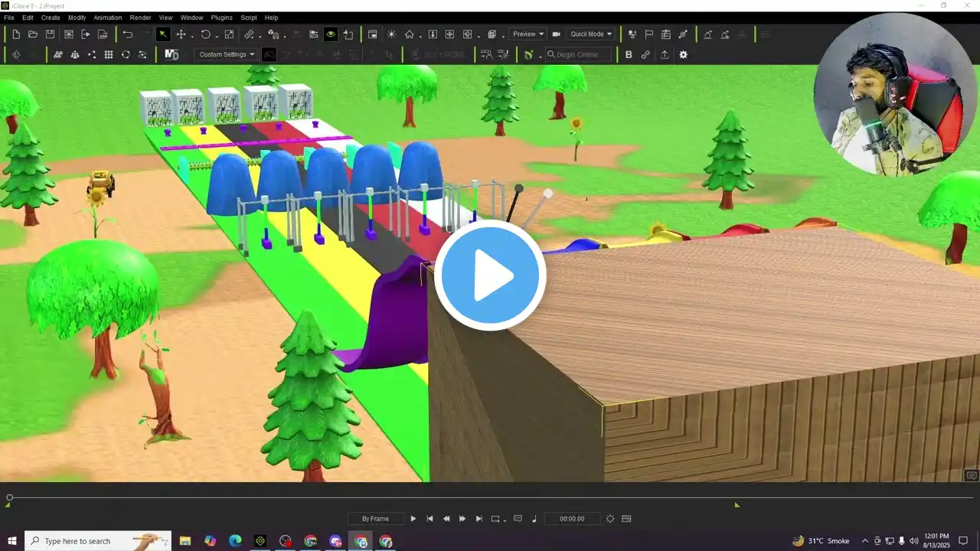Expand the Quick Mode dropdown
The image size is (980, 551).
click(591, 34)
